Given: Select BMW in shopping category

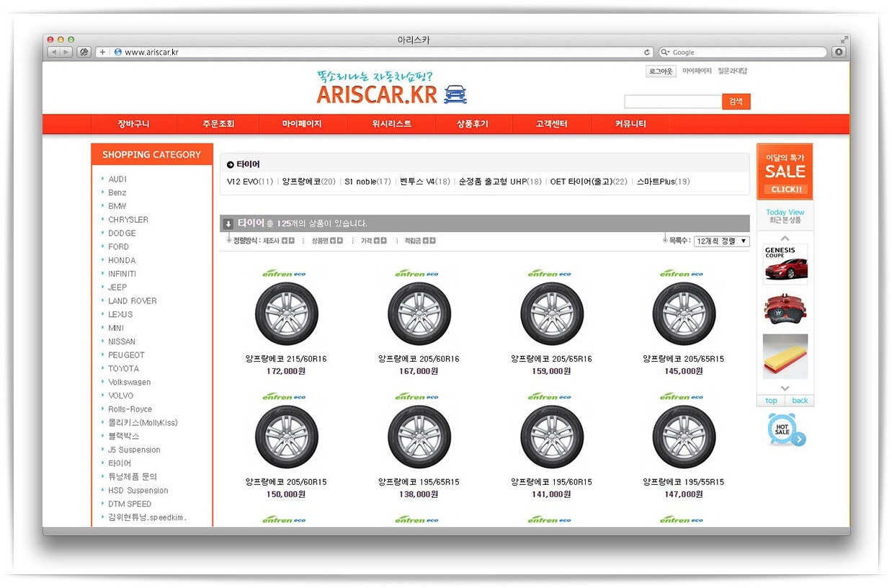Looking at the screenshot, I should 117,206.
